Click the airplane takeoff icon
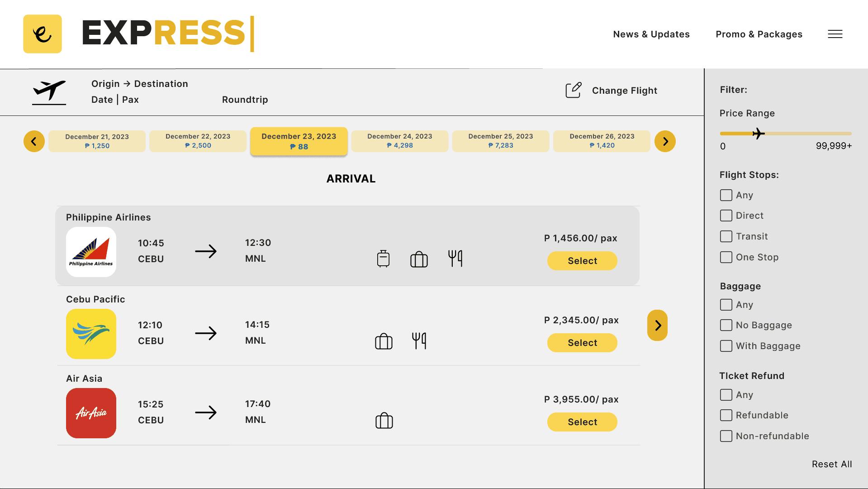This screenshot has height=489, width=868. (x=49, y=92)
